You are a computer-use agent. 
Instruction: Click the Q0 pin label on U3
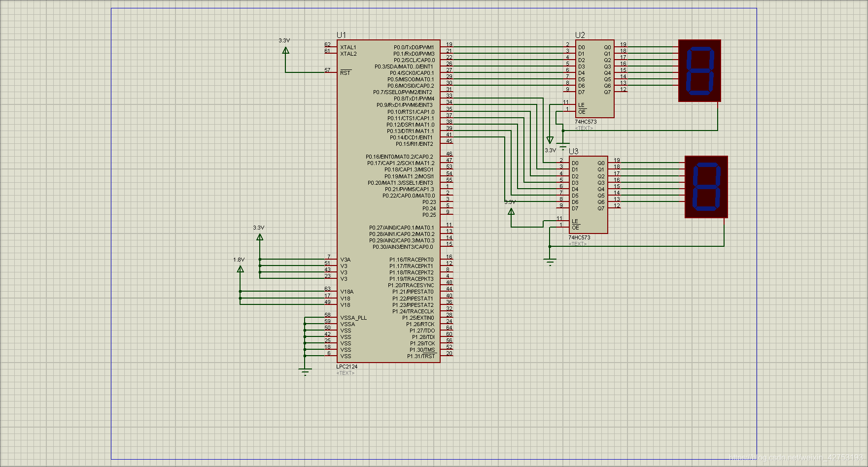601,163
